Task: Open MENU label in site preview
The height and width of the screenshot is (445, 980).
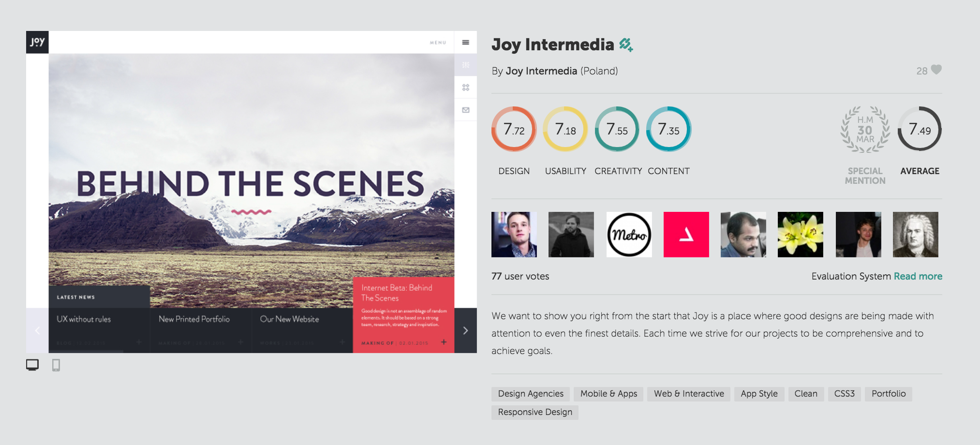Action: tap(438, 43)
